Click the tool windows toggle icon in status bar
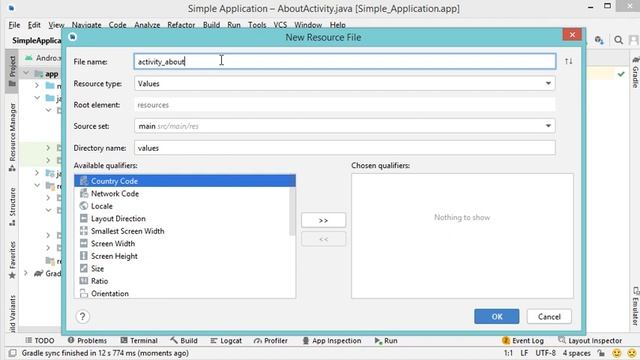 click(13, 353)
